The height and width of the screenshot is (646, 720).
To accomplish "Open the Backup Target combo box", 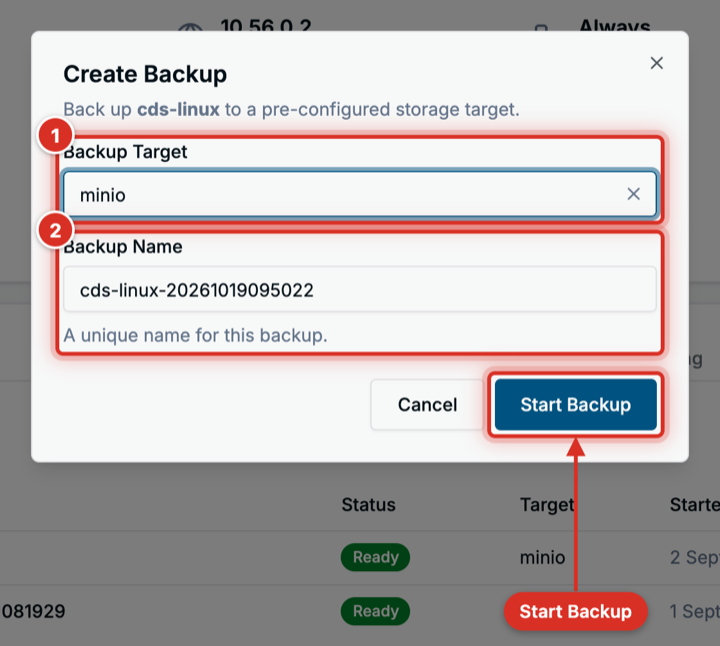I will (x=360, y=194).
